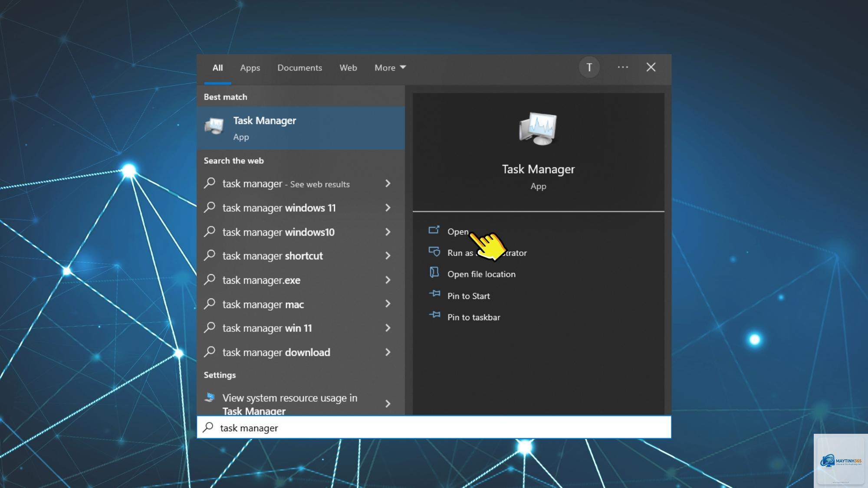Click 'task manager windows10' suggestion text

[279, 232]
